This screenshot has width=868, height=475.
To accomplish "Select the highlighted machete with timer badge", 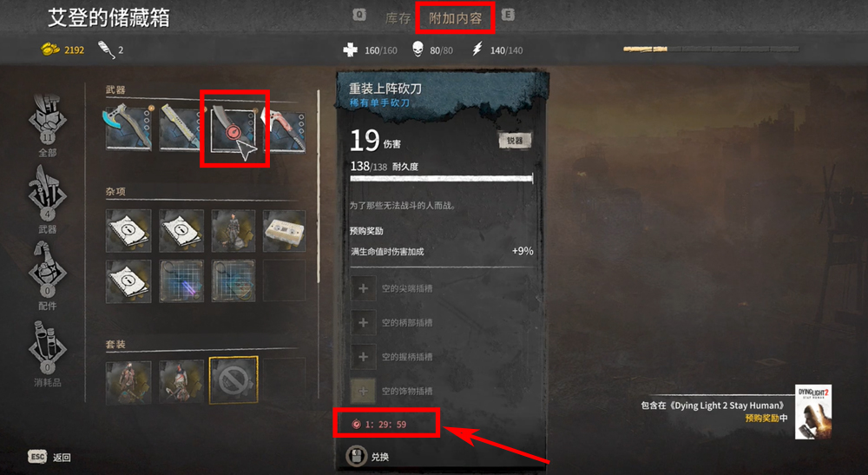I will click(234, 128).
